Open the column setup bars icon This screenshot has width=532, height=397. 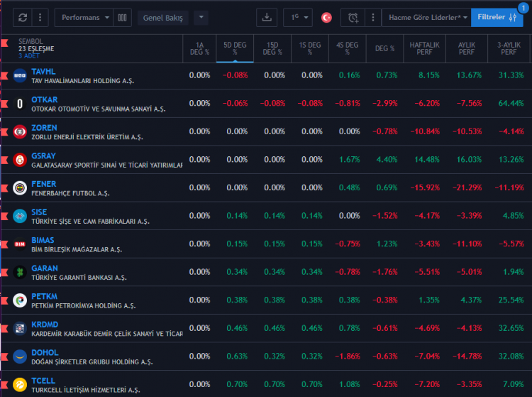point(122,17)
